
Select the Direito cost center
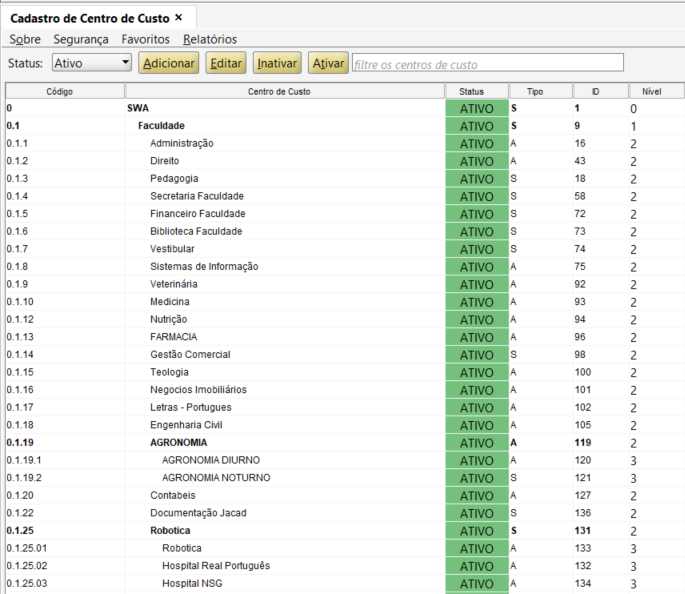[345, 161]
